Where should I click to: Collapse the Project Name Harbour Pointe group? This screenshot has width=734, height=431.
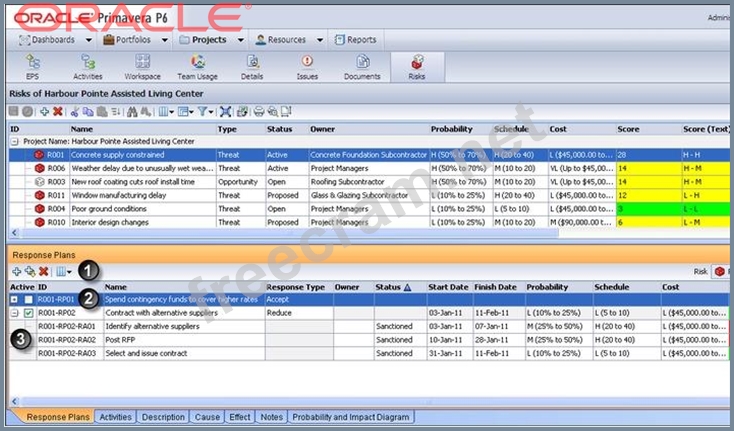coord(15,141)
